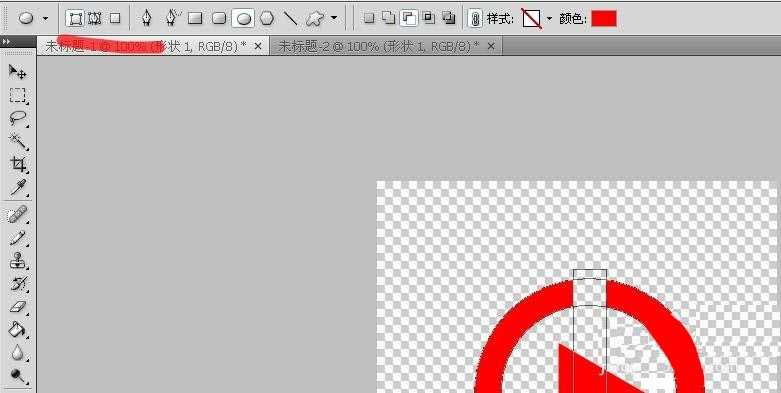Choose the Rounded Rectangle shape tool
The image size is (781, 393).
219,19
